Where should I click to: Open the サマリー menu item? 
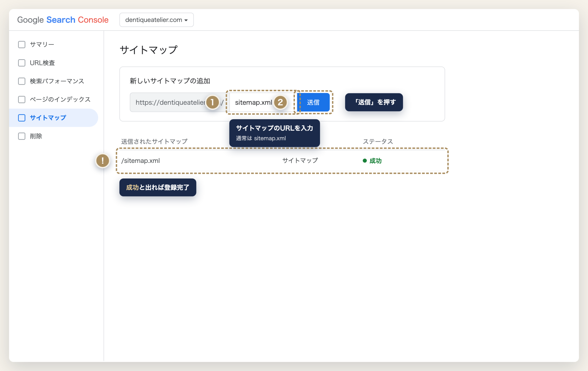54,45
